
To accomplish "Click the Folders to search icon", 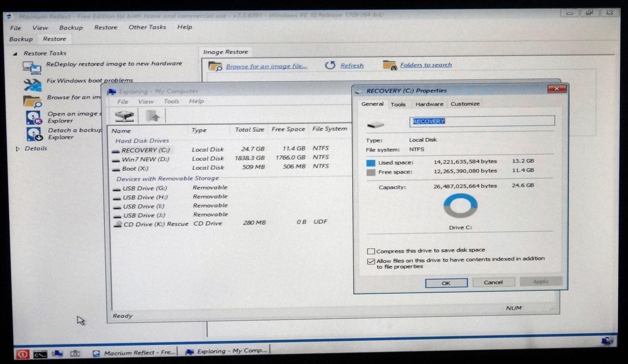I will click(390, 65).
